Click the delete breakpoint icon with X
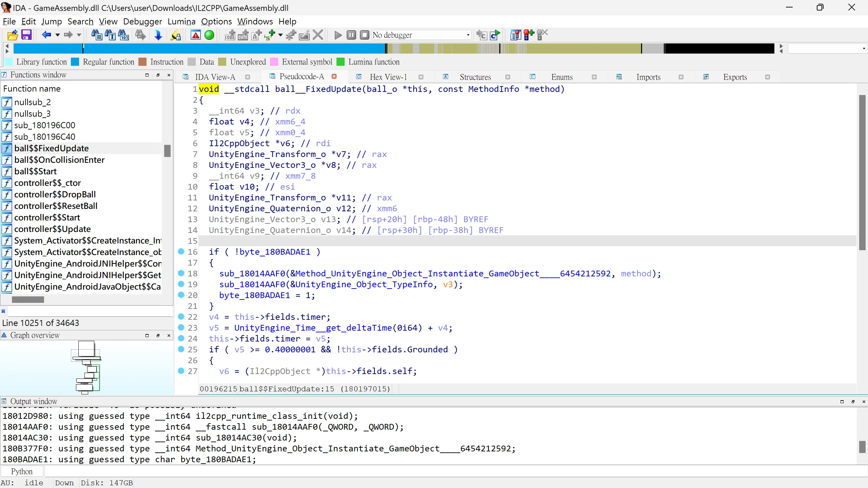The height and width of the screenshot is (488, 868). pos(542,35)
